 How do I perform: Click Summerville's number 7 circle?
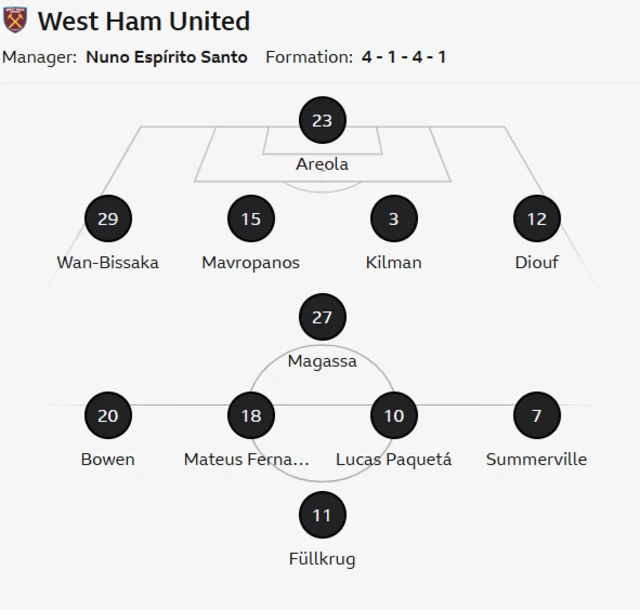(537, 416)
